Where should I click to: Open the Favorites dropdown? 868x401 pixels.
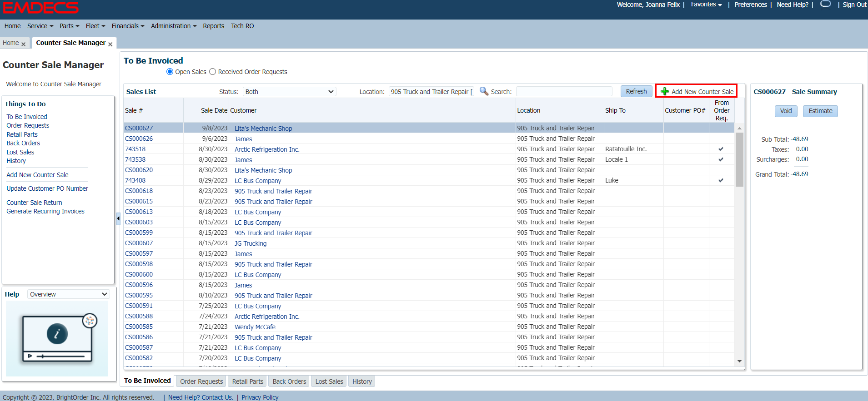click(706, 5)
